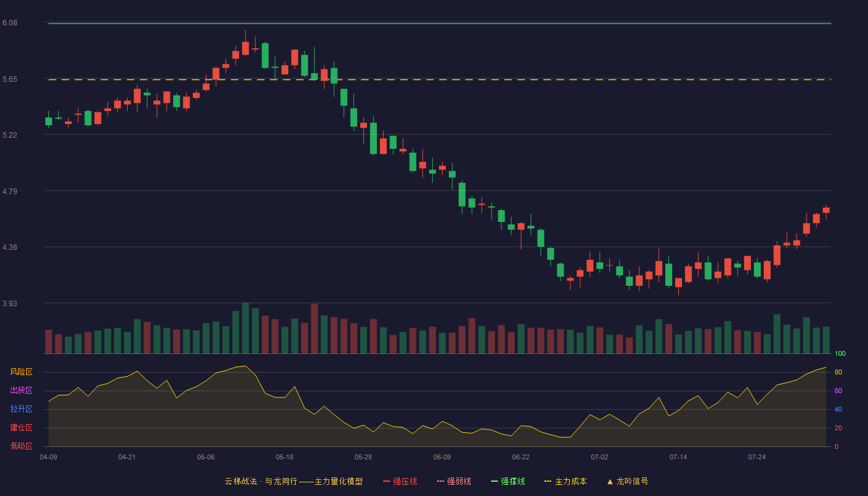The image size is (868, 496).
Task: Toggle the 强压线 legend item
Action: (400, 481)
